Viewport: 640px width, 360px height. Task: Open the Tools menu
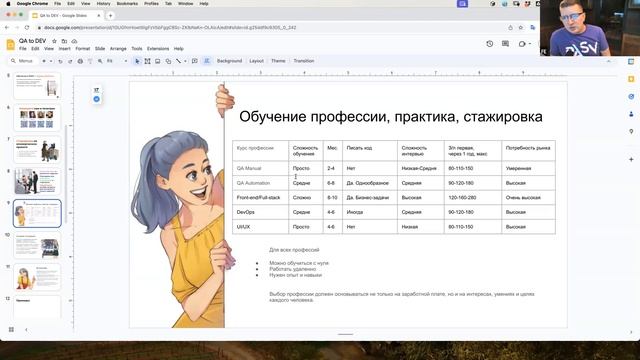coord(137,49)
